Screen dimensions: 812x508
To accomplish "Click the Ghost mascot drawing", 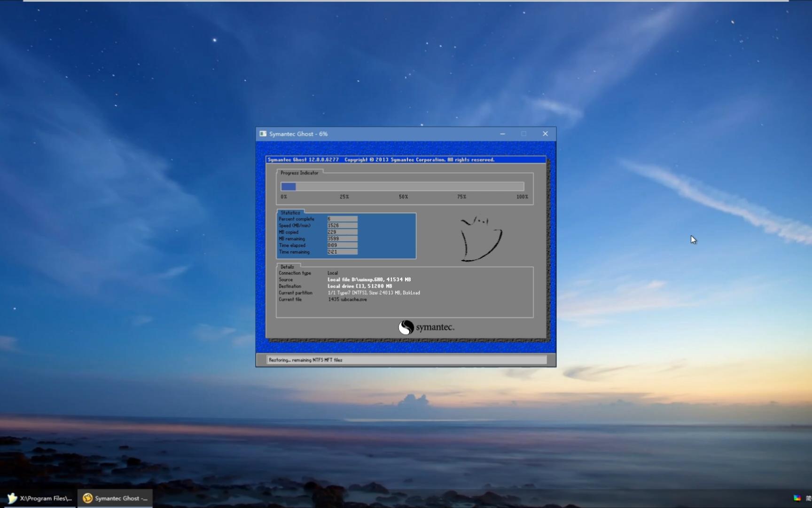I will pyautogui.click(x=481, y=238).
